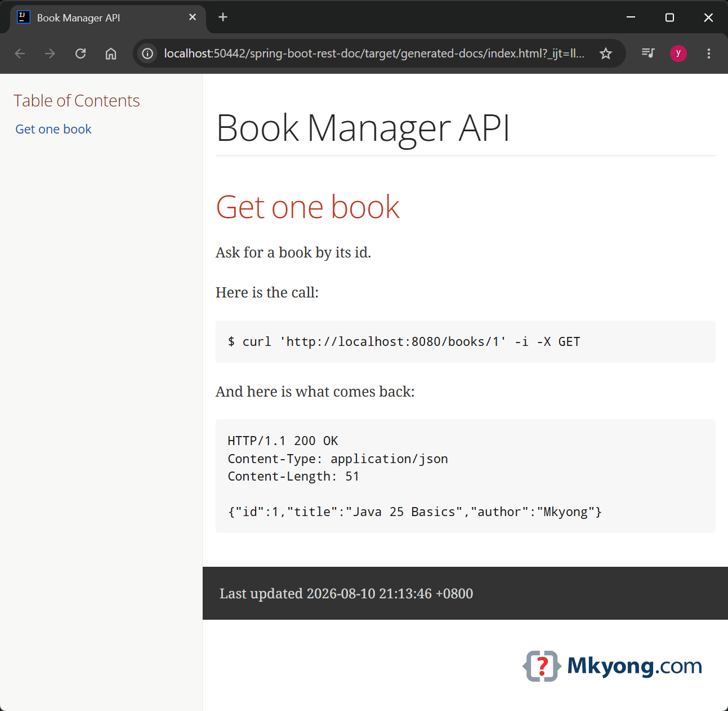Maximize the browser window
Image resolution: width=728 pixels, height=711 pixels.
(669, 17)
